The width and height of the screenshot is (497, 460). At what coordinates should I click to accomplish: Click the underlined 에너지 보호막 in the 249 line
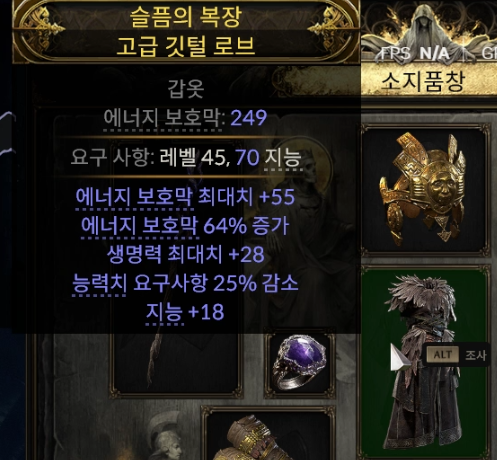tap(162, 118)
